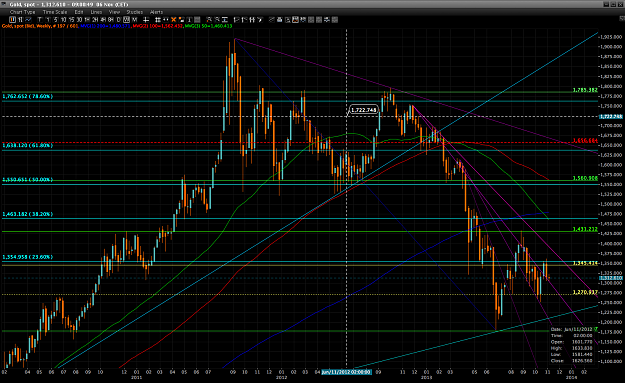This screenshot has height=383, width=625.
Task: Click the green 1,560.908 level label
Action: 585,178
